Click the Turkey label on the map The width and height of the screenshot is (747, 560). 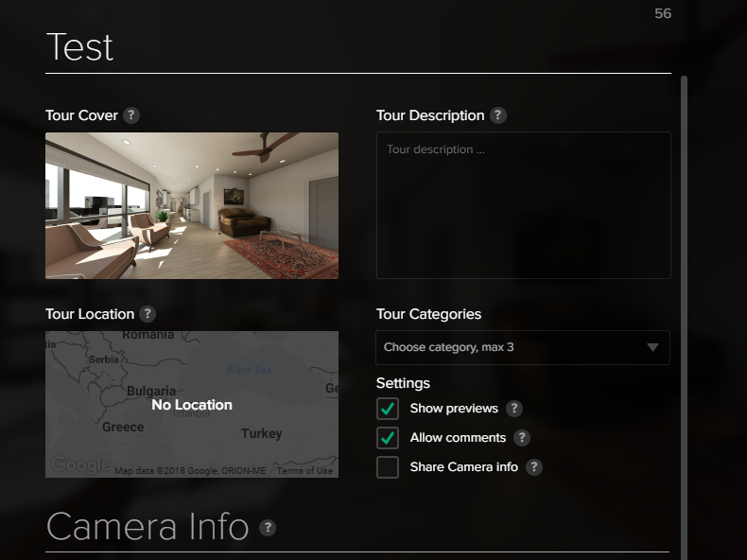coord(261,433)
